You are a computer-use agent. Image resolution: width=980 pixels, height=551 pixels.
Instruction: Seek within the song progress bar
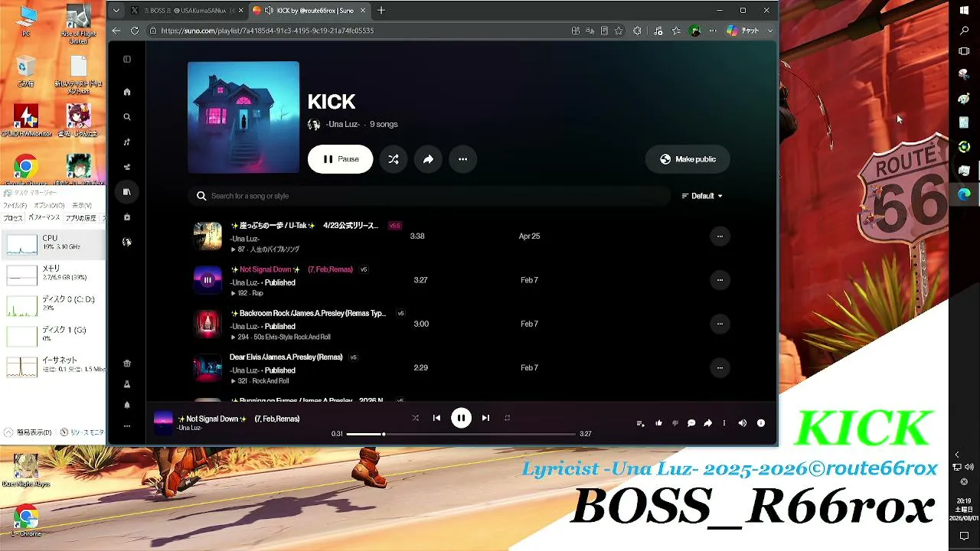pyautogui.click(x=461, y=434)
